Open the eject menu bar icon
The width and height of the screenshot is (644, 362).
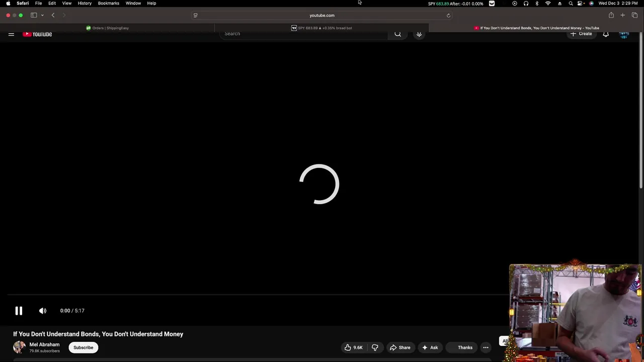pos(559,4)
